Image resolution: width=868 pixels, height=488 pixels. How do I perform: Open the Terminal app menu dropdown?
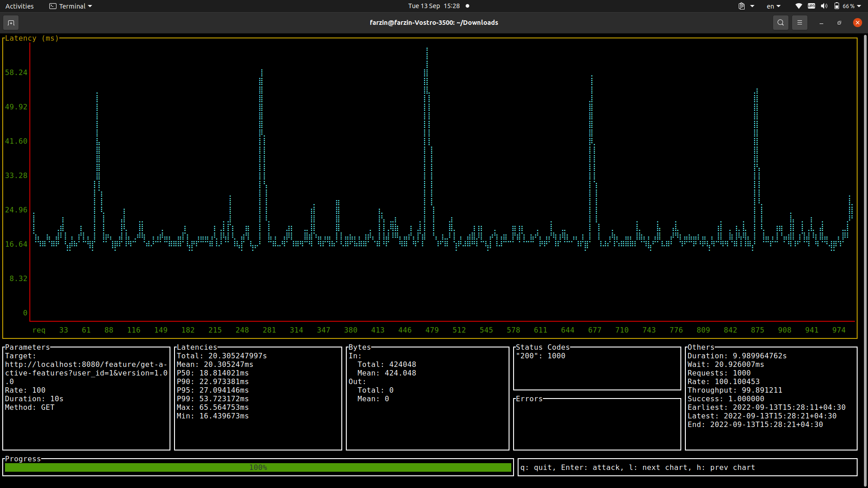pos(71,6)
